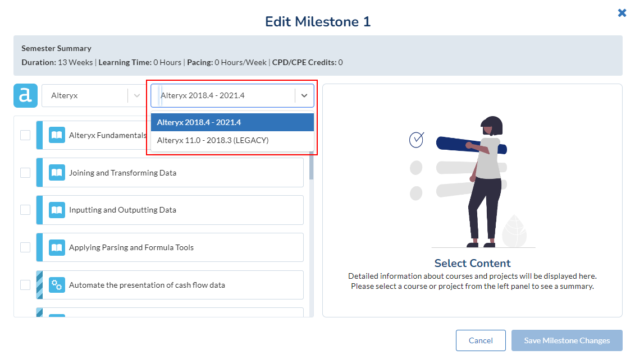Select the cash flow data project checkbox
The height and width of the screenshot is (364, 635).
coord(25,285)
